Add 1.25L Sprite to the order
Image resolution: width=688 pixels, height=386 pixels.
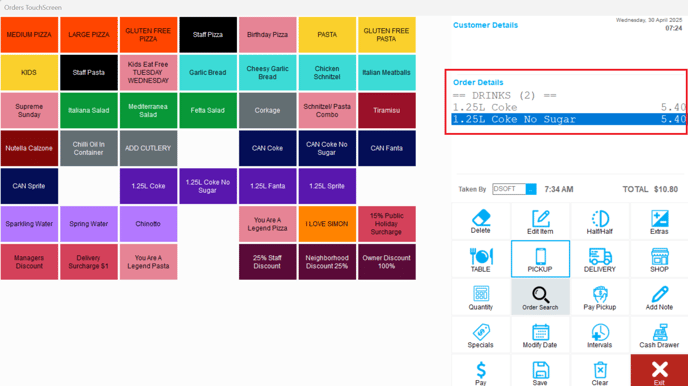click(327, 186)
